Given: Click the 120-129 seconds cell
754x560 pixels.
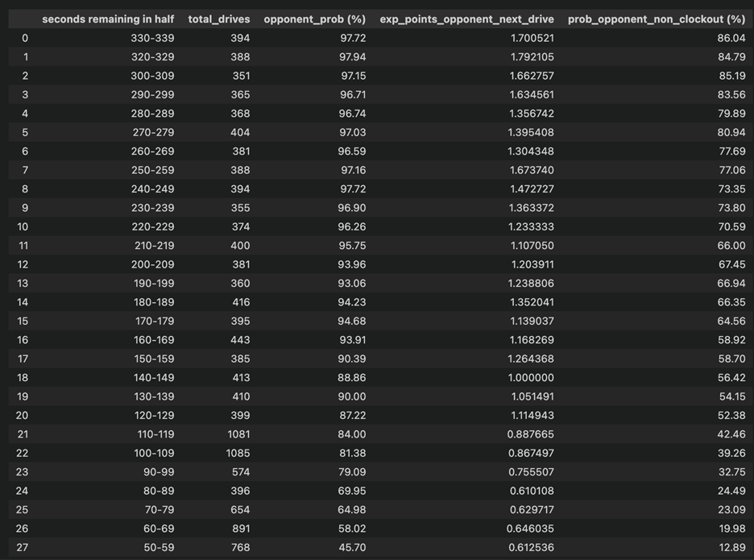Looking at the screenshot, I should point(153,415).
